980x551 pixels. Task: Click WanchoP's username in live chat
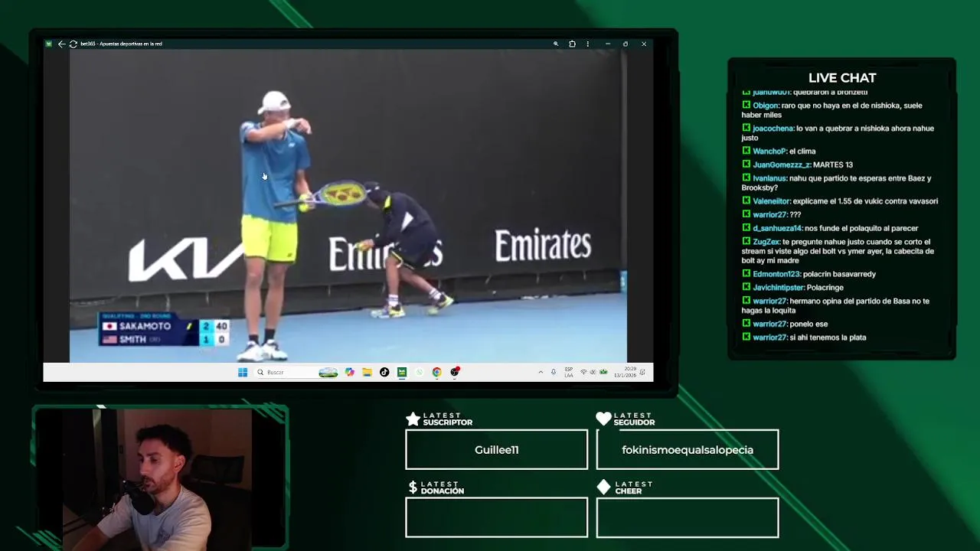(x=769, y=152)
